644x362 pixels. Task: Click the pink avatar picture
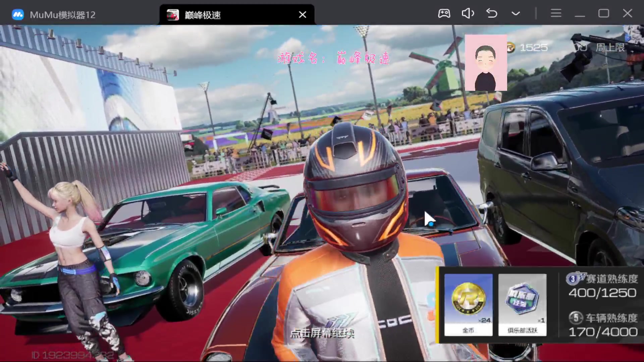[x=486, y=63]
